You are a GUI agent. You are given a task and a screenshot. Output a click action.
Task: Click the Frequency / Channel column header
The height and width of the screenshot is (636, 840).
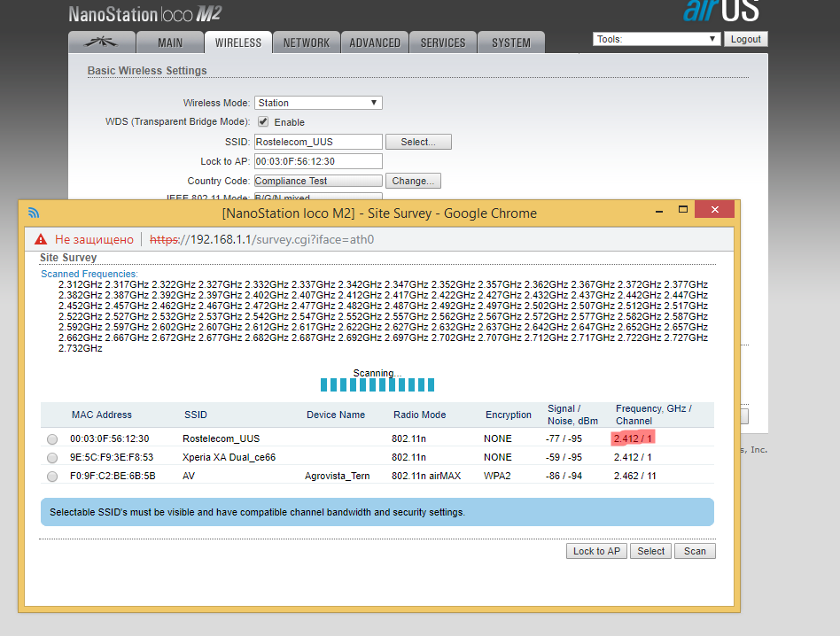click(x=654, y=415)
